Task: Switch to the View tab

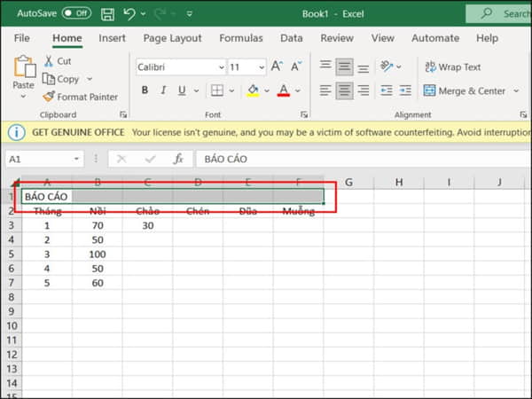Action: 382,38
